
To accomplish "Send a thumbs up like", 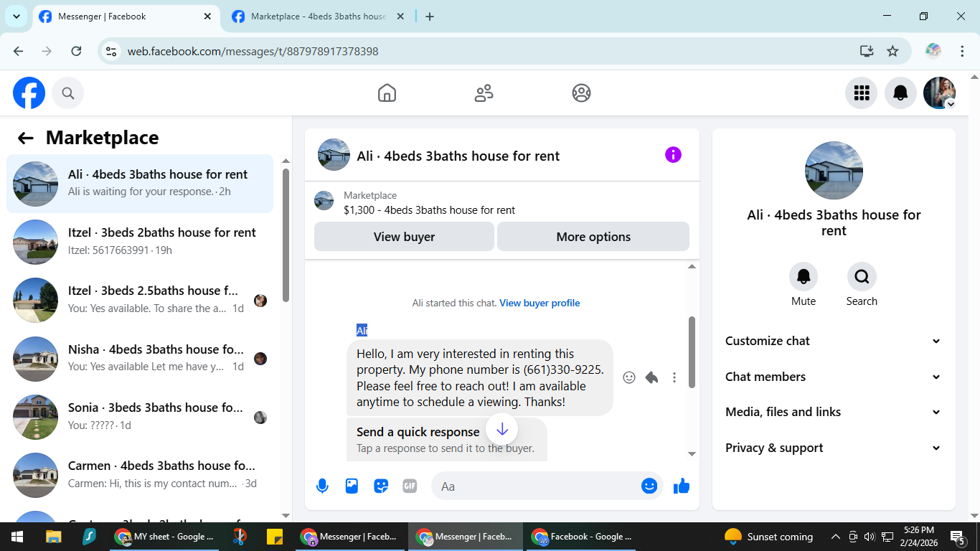I will [682, 486].
